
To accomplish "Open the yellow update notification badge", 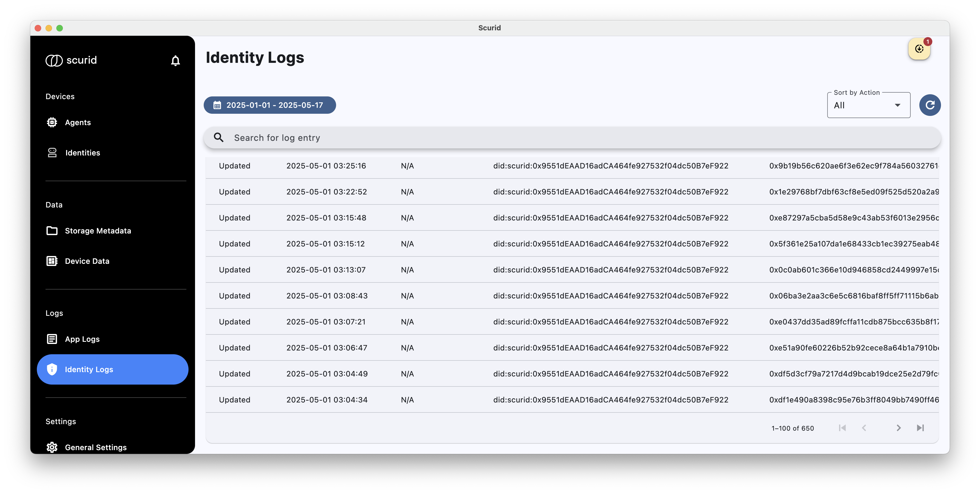I will pyautogui.click(x=920, y=49).
